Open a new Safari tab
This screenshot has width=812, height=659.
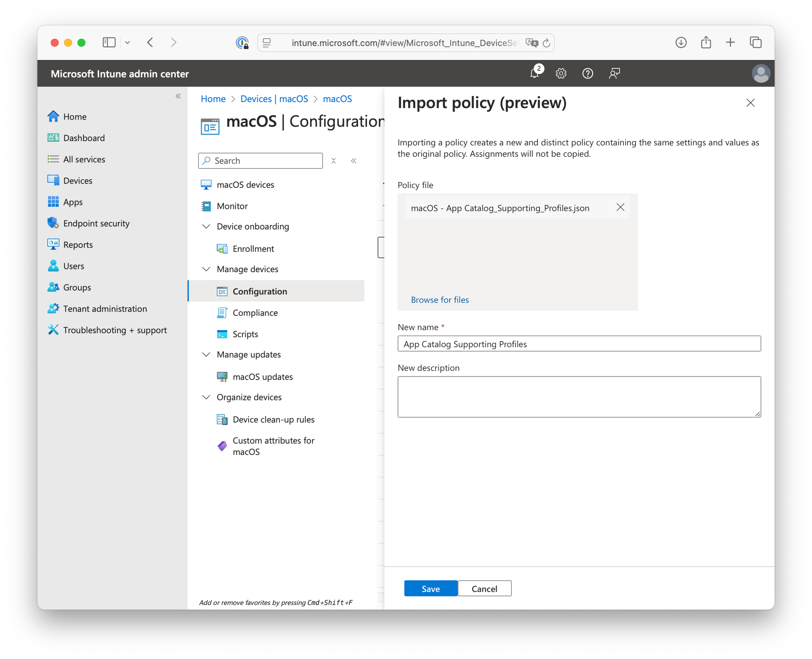[730, 43]
